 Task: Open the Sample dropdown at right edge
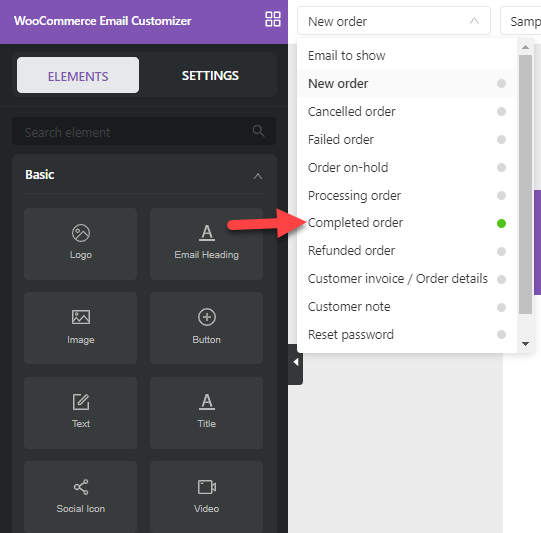click(x=521, y=21)
